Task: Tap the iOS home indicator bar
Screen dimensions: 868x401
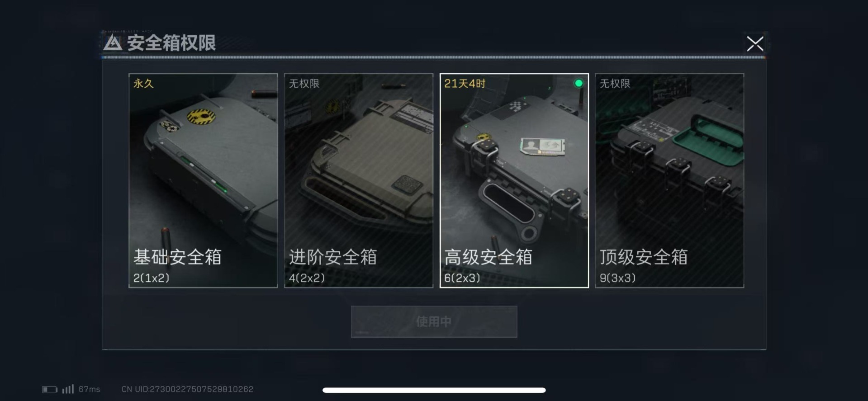Action: 434,390
